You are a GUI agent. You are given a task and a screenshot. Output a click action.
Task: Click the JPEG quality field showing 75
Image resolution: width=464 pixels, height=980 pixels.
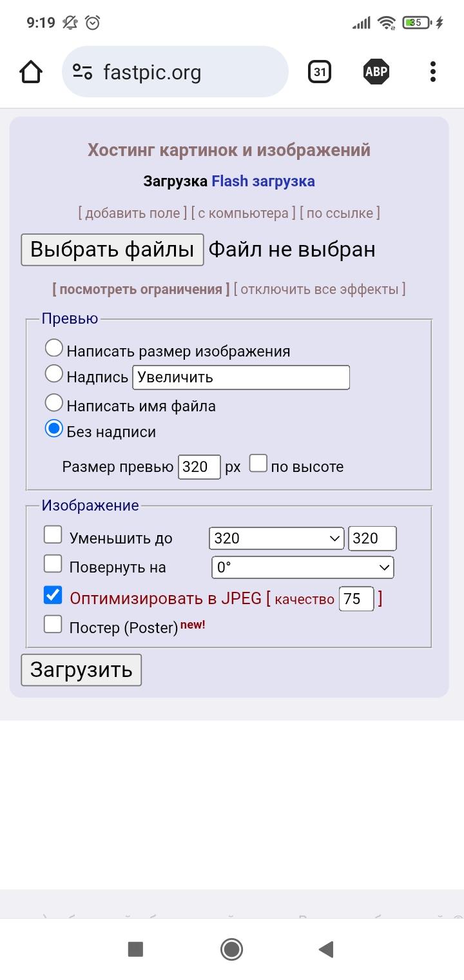(356, 599)
